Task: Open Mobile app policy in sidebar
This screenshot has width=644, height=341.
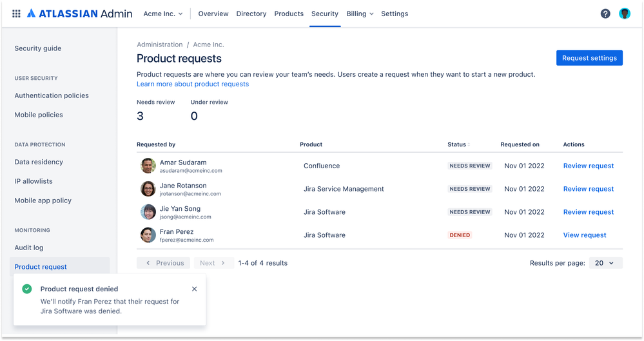Action: [43, 200]
